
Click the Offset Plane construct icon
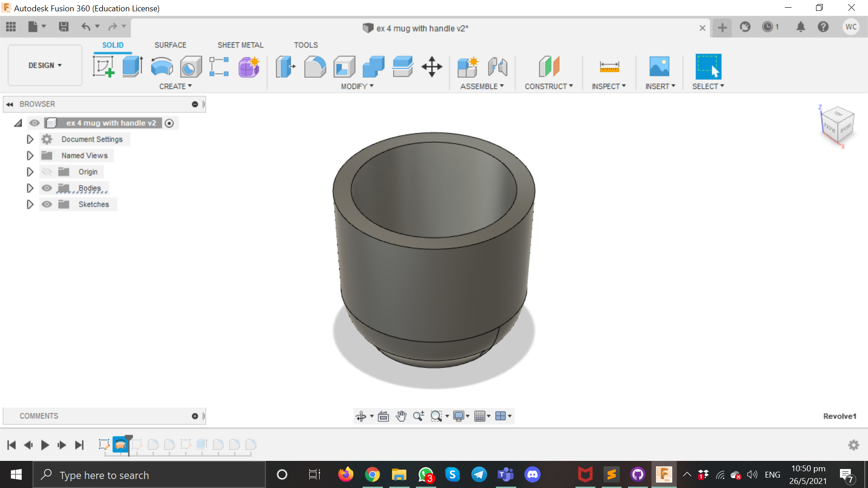click(549, 66)
